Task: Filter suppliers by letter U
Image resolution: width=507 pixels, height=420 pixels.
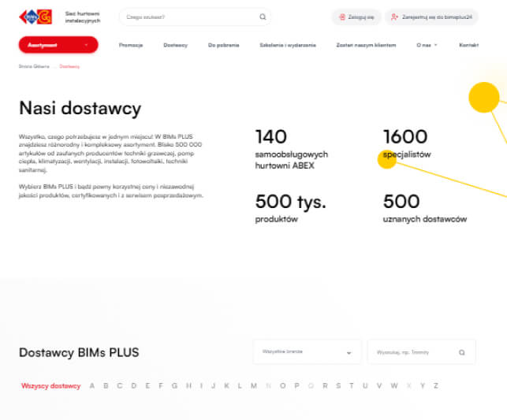Action: (365, 386)
